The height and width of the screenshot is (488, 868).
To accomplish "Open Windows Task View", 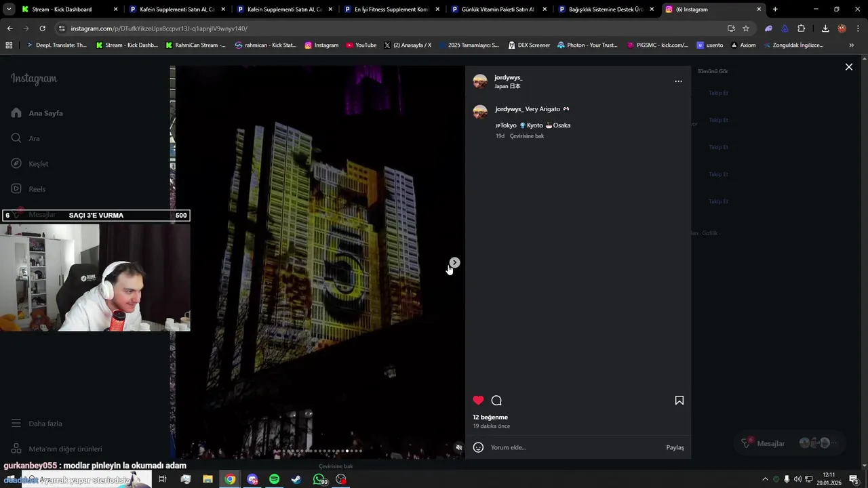I will [163, 479].
